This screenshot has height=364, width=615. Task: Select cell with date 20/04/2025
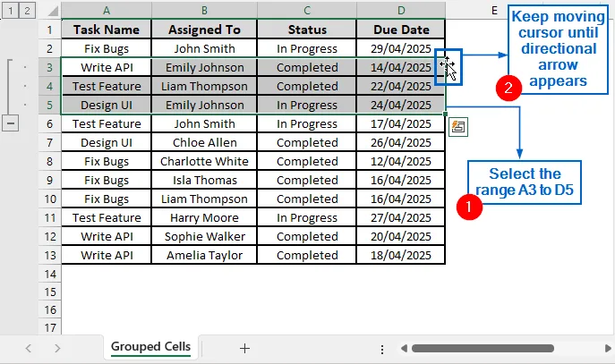pyautogui.click(x=401, y=237)
